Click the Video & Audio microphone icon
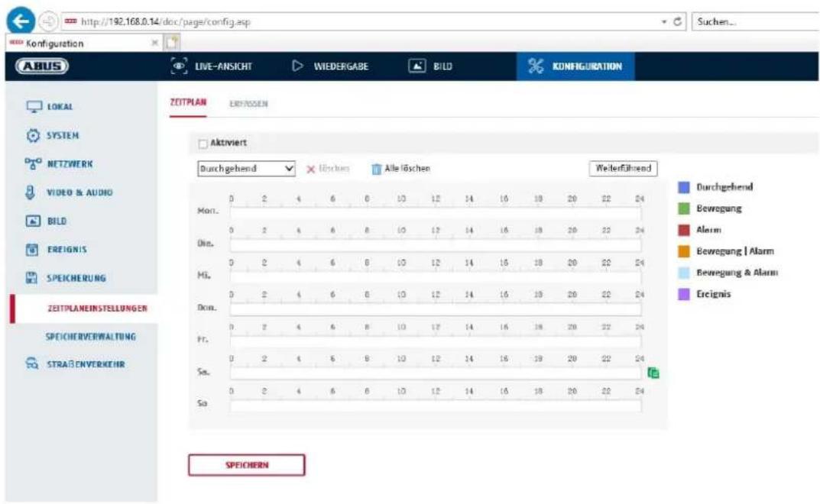The image size is (820, 504). click(x=31, y=192)
